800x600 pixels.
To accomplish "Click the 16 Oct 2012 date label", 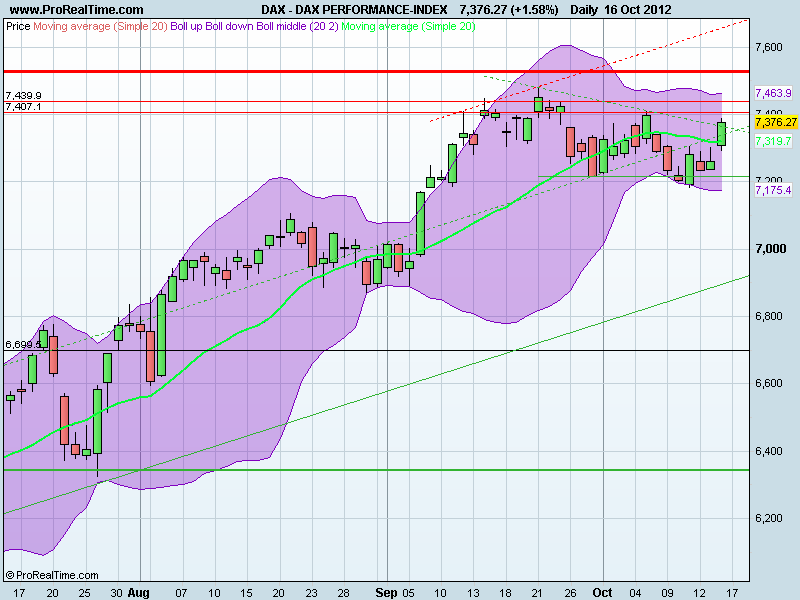I will [638, 9].
